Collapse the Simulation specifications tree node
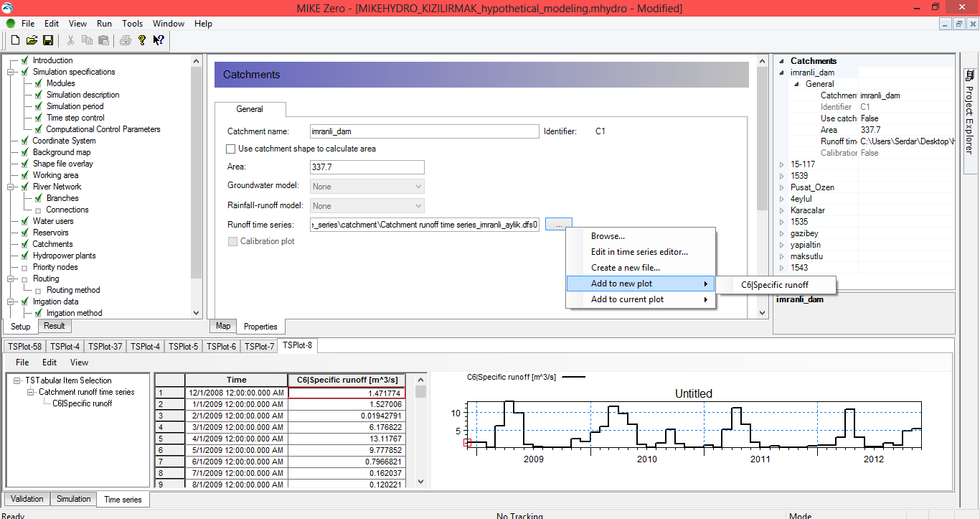The image size is (980, 519). pos(11,72)
